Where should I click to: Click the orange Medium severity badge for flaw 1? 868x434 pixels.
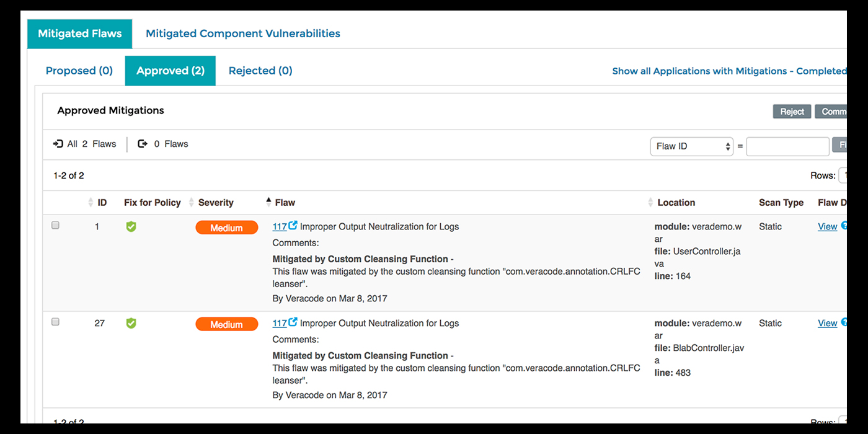[x=227, y=228]
